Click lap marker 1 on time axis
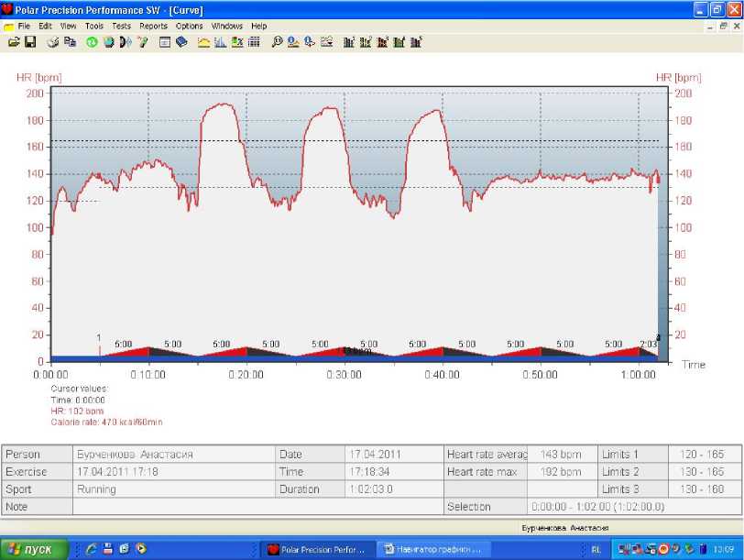The height and width of the screenshot is (560, 744). 99,339
